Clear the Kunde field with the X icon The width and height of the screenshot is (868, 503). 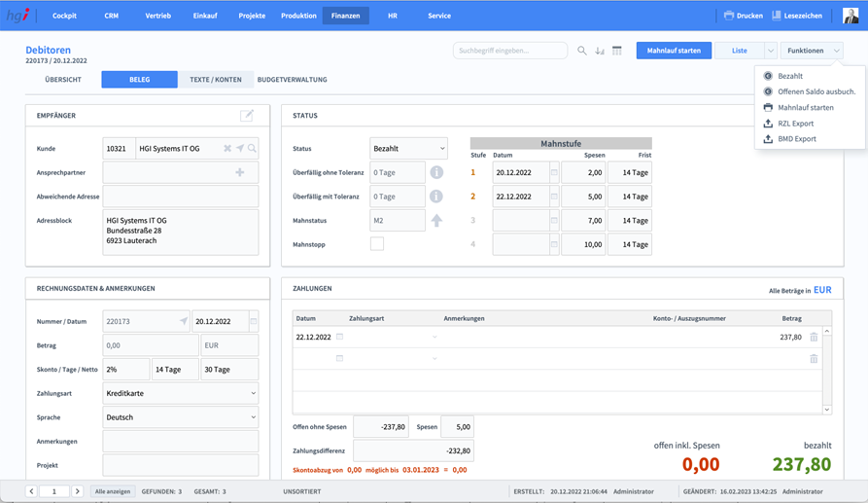coord(227,149)
